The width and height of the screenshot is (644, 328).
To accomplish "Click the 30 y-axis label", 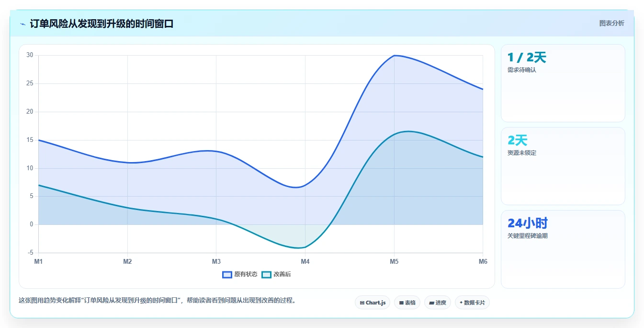I will pyautogui.click(x=30, y=55).
